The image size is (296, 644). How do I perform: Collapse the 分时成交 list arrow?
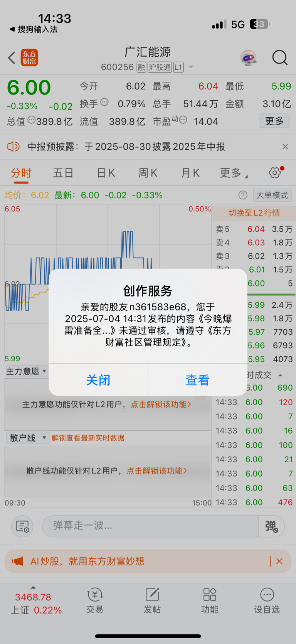pyautogui.click(x=280, y=375)
